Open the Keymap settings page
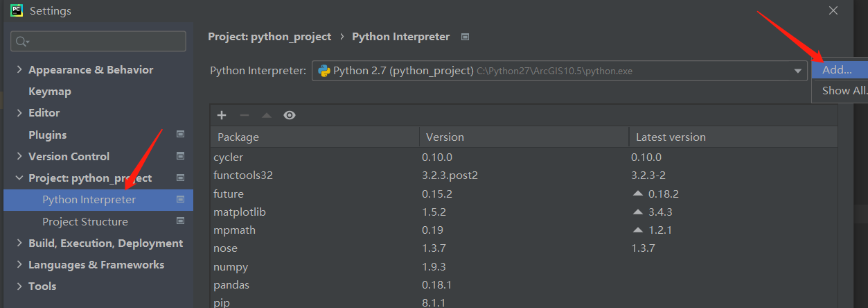 pyautogui.click(x=50, y=92)
